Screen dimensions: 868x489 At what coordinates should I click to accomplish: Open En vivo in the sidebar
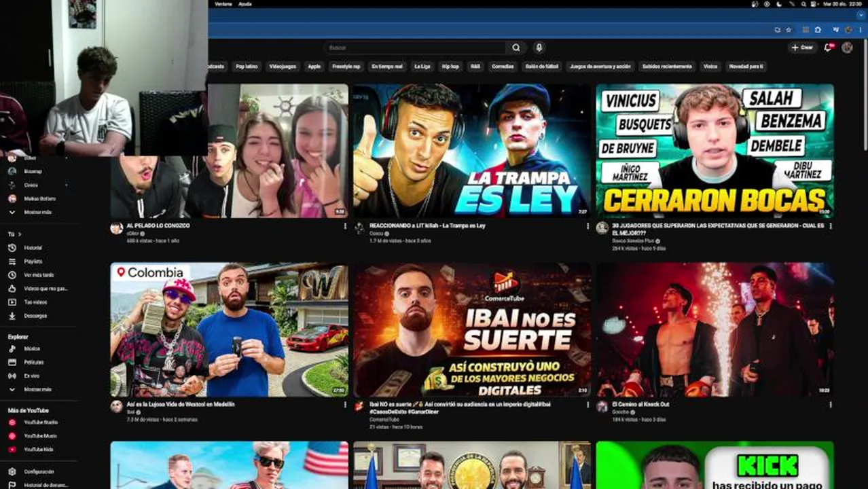[x=31, y=376]
